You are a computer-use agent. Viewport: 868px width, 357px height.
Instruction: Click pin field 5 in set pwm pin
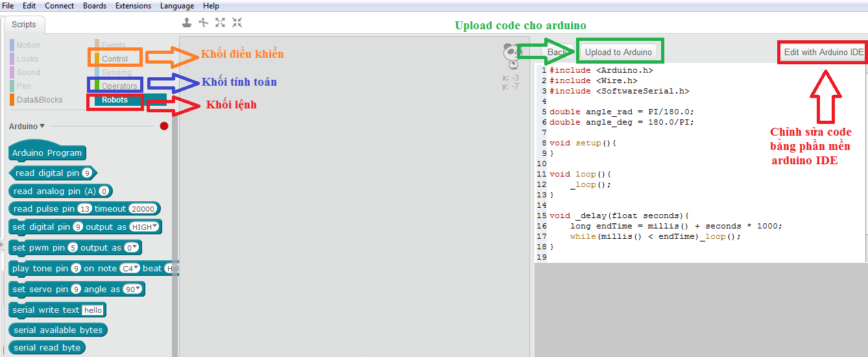(x=73, y=248)
